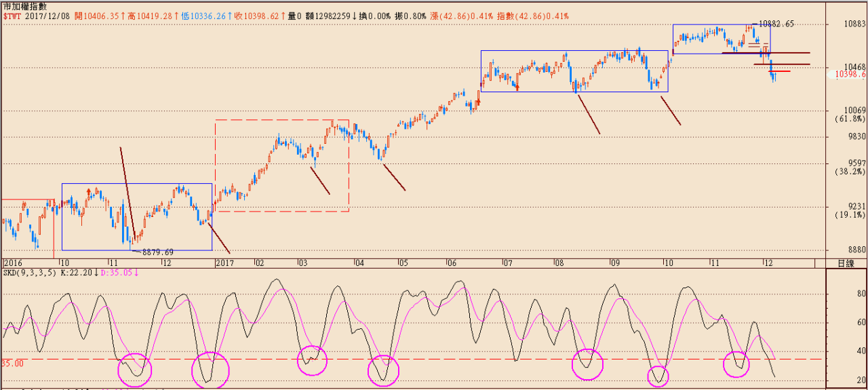Click the red 35.00 threshold label
868x390 pixels.
click(11, 364)
